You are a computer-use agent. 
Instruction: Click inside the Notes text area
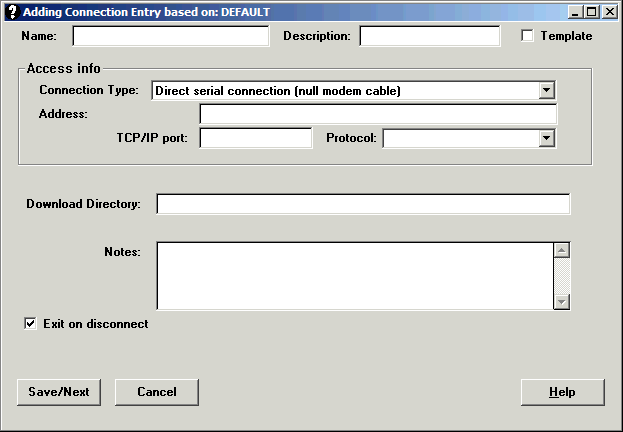point(354,275)
